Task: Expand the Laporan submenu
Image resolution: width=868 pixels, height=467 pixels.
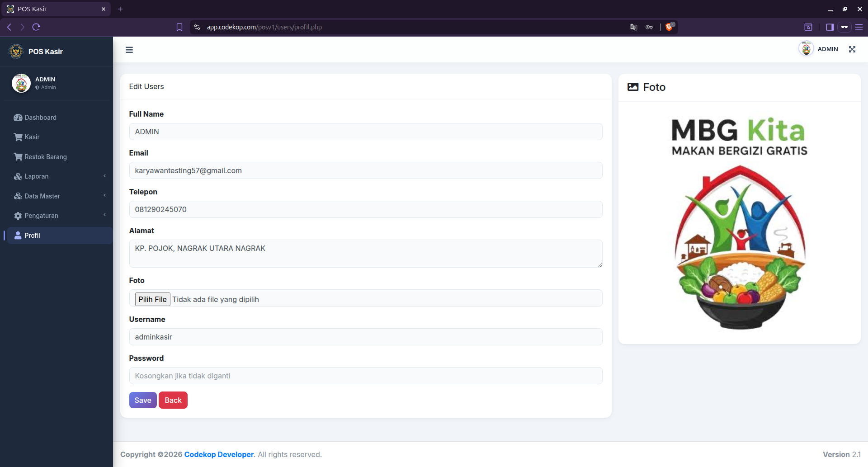Action: click(x=60, y=176)
